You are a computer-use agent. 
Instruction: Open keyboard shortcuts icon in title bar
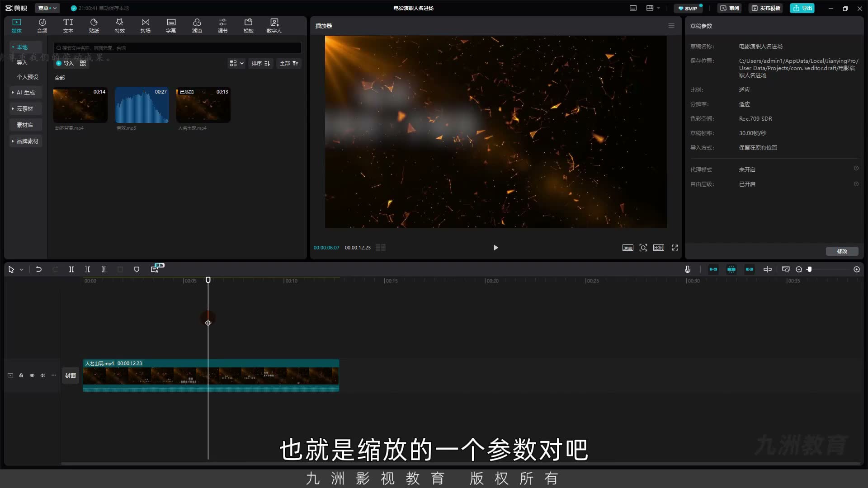633,8
